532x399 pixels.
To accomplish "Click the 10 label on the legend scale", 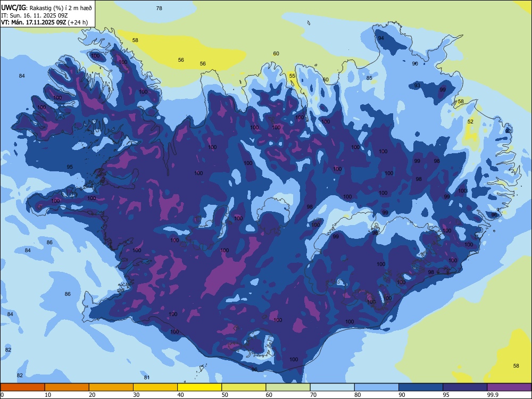I will (x=48, y=395).
